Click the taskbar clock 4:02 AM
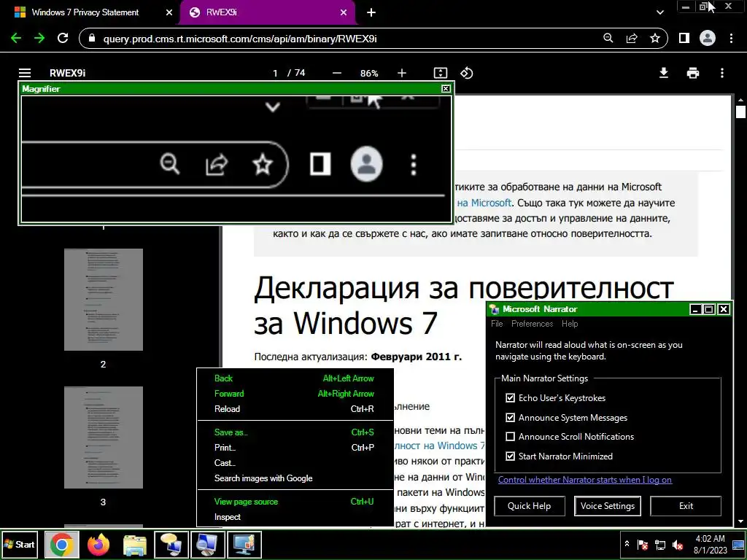Image resolution: width=747 pixels, height=560 pixels. (x=710, y=539)
